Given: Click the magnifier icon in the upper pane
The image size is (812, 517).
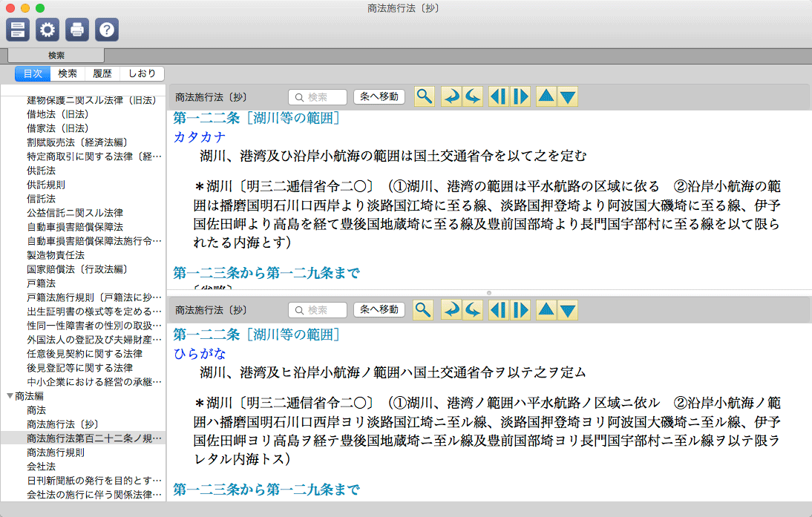Looking at the screenshot, I should (x=424, y=96).
